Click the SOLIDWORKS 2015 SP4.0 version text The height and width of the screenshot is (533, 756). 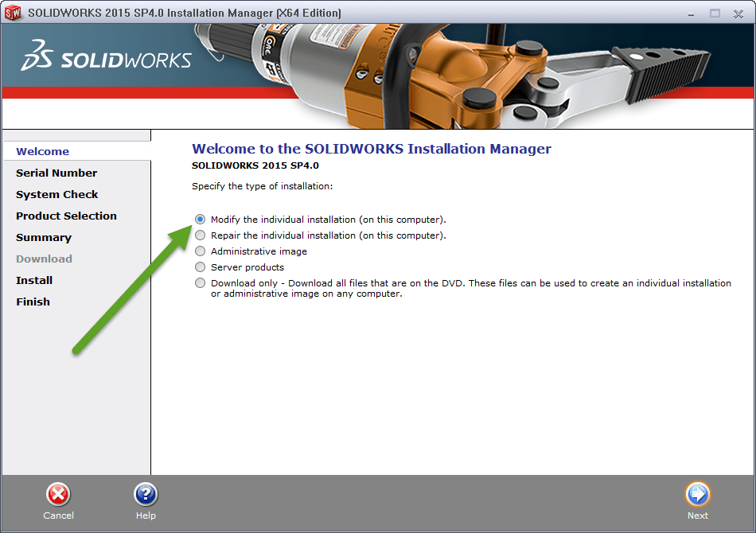[x=255, y=165]
